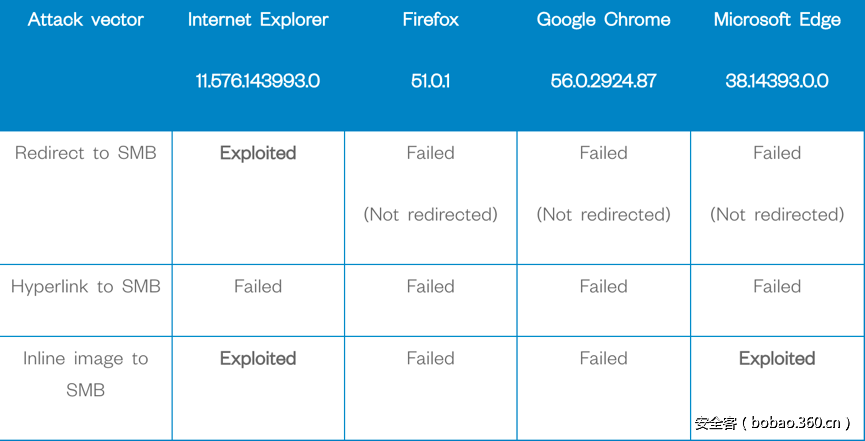Click the "Redirect to SMB" row label
This screenshot has height=441, width=865.
point(85,153)
